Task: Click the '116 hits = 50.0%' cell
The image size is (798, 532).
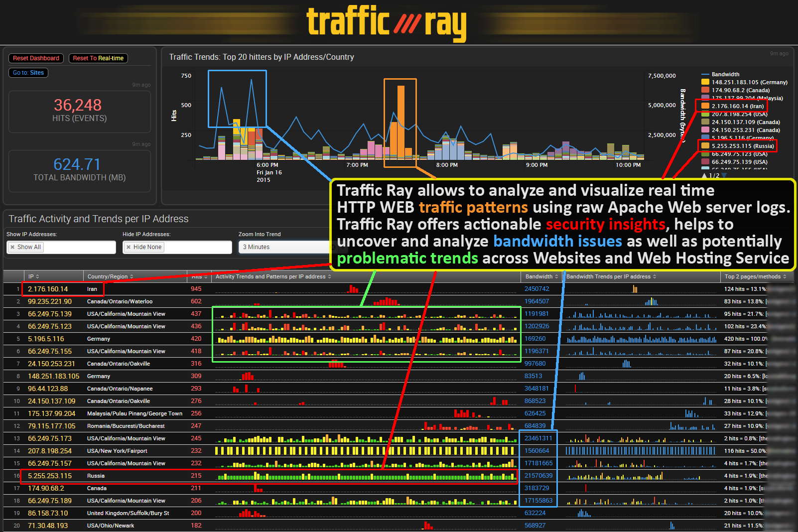Action: click(x=746, y=451)
